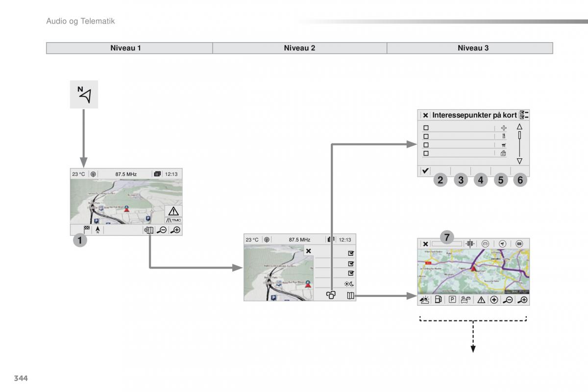Select the Niveau 2 column header
The width and height of the screenshot is (588, 392).
[299, 48]
